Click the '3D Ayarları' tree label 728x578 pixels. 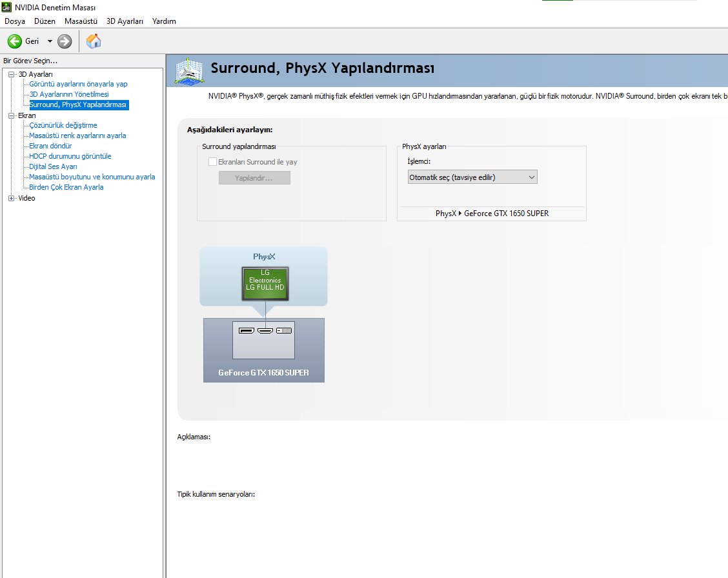click(x=35, y=74)
